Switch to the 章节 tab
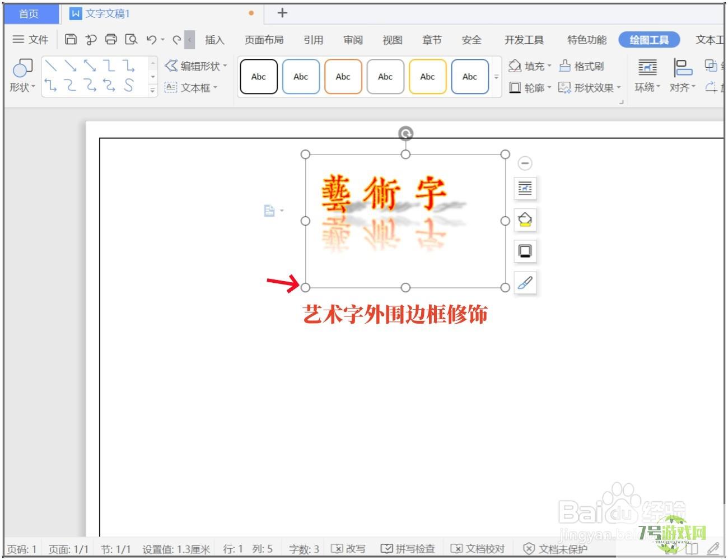Screen dimensions: 728x560 point(432,40)
